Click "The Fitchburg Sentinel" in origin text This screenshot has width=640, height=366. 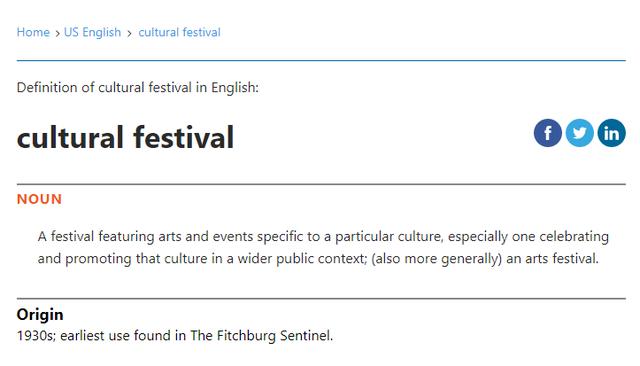(262, 335)
